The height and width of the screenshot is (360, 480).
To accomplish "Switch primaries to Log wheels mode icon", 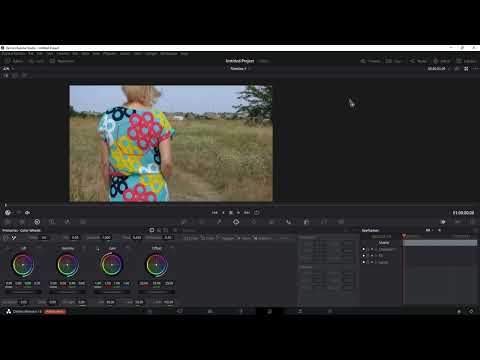I will [166, 230].
